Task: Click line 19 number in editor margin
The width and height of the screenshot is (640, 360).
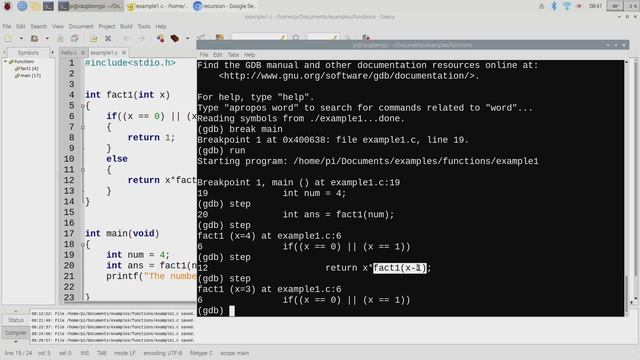Action: [x=69, y=255]
